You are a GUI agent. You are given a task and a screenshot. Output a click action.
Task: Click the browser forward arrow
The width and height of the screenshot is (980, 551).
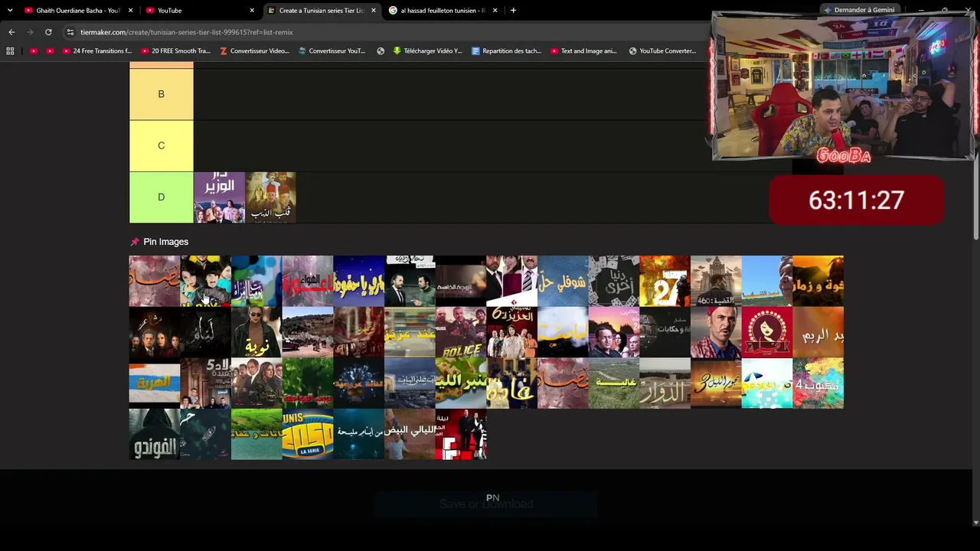point(30,32)
